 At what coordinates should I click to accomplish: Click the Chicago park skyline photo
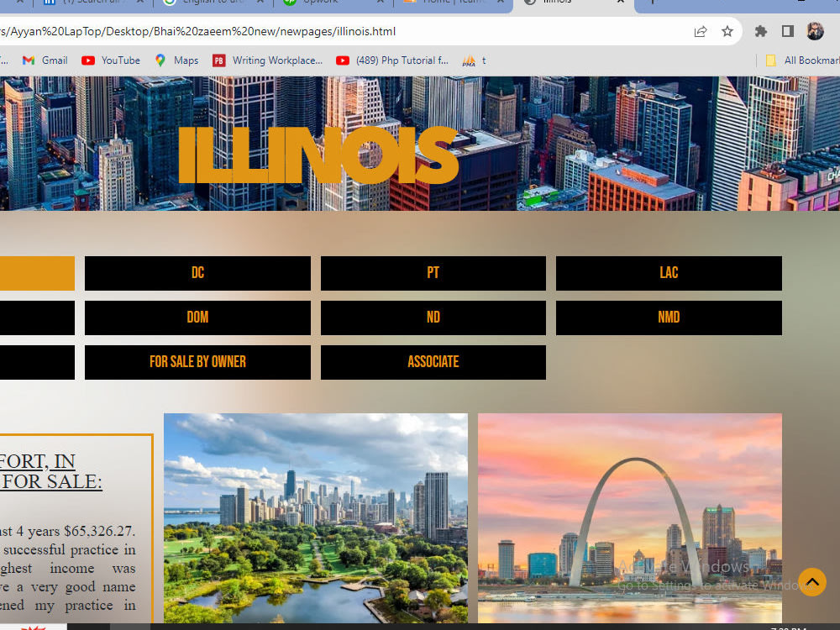click(316, 517)
